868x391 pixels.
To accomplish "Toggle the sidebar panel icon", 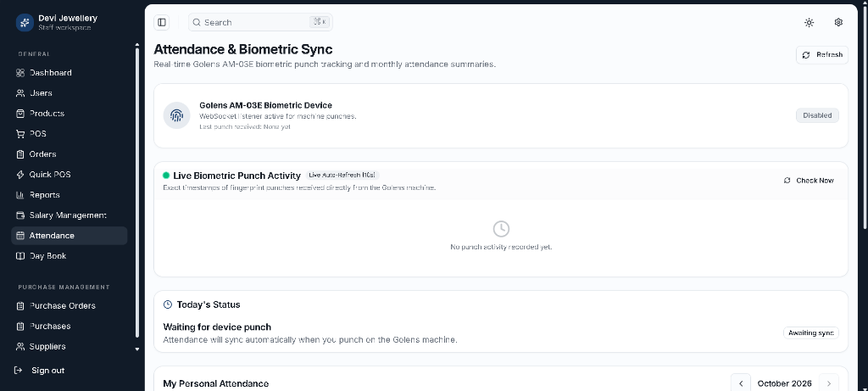I will click(162, 22).
